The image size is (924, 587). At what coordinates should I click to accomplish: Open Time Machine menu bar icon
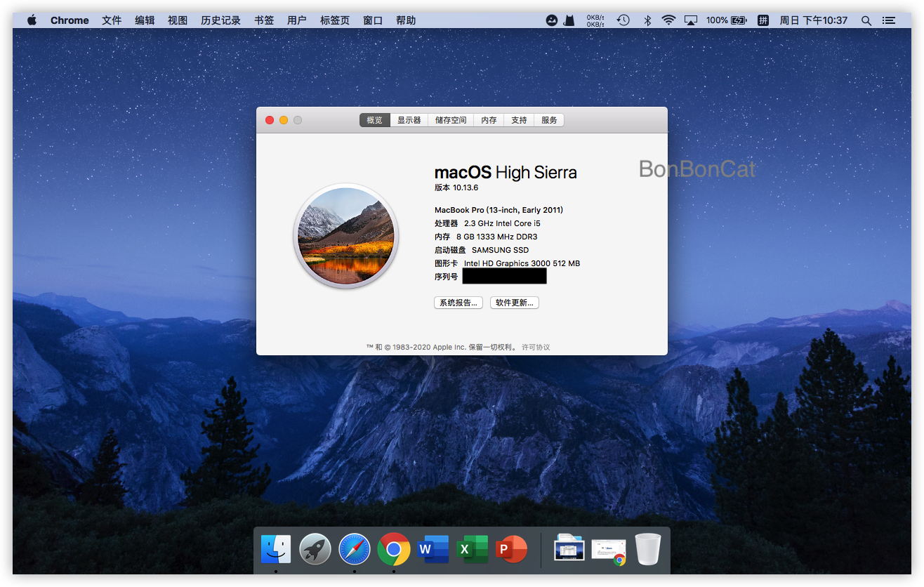pos(623,20)
